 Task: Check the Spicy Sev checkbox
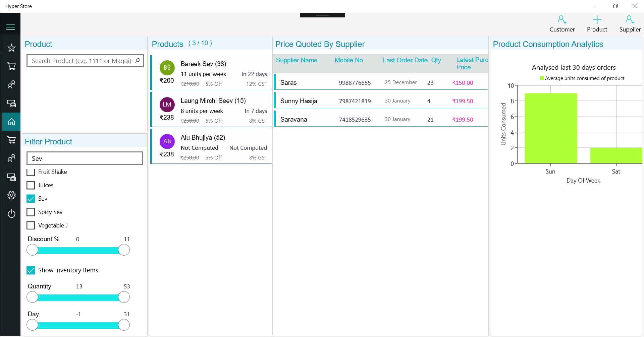pos(31,212)
